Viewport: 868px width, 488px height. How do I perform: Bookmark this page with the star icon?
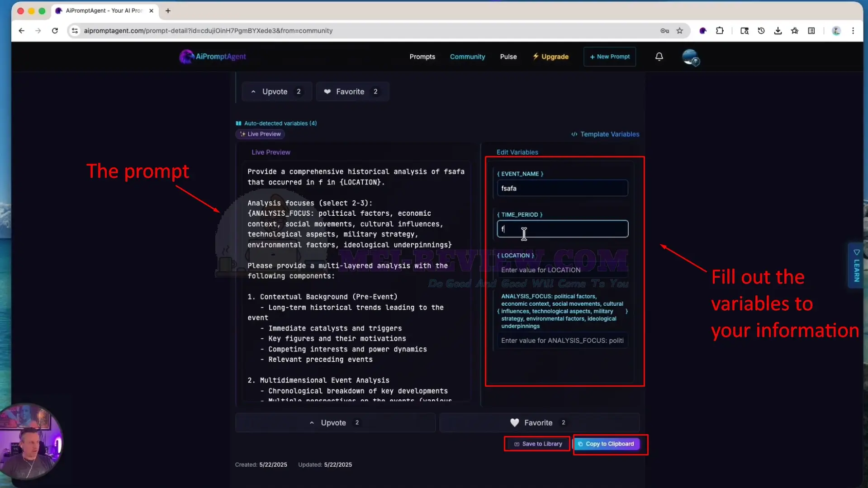click(679, 31)
